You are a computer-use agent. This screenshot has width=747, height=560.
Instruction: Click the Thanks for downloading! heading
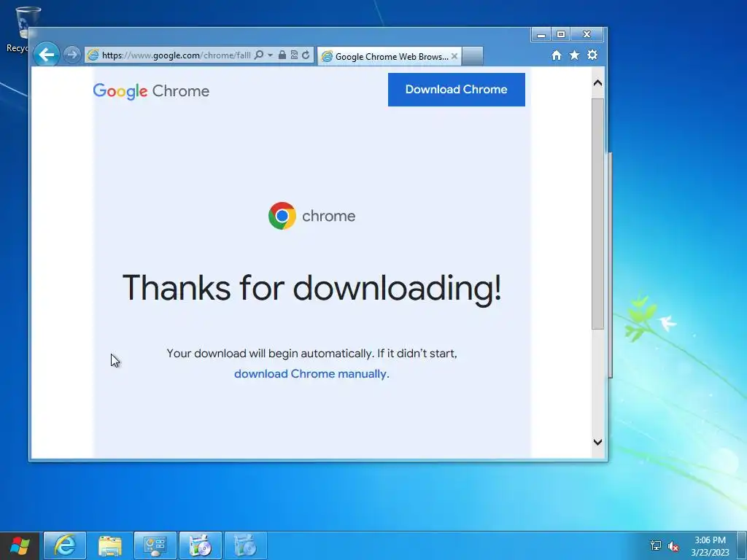(x=312, y=288)
